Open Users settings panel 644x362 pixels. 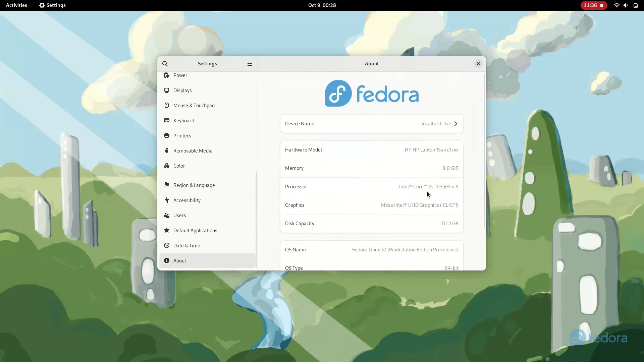coord(180,215)
